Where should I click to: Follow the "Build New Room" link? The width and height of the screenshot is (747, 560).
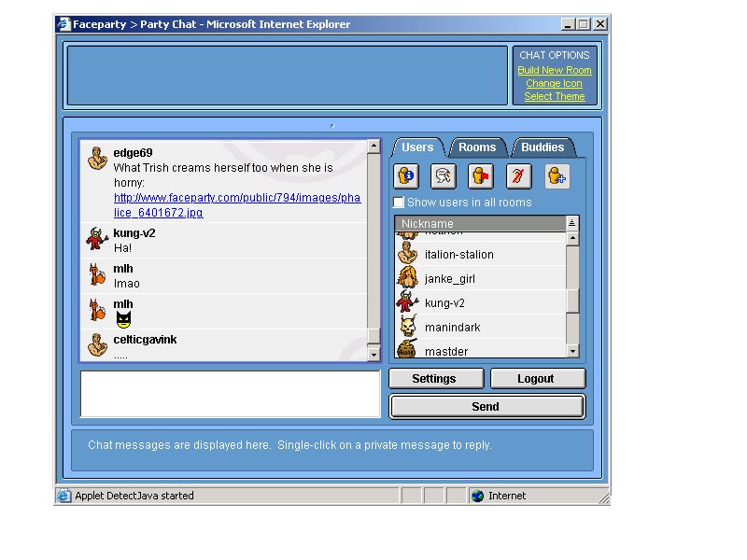[x=555, y=70]
